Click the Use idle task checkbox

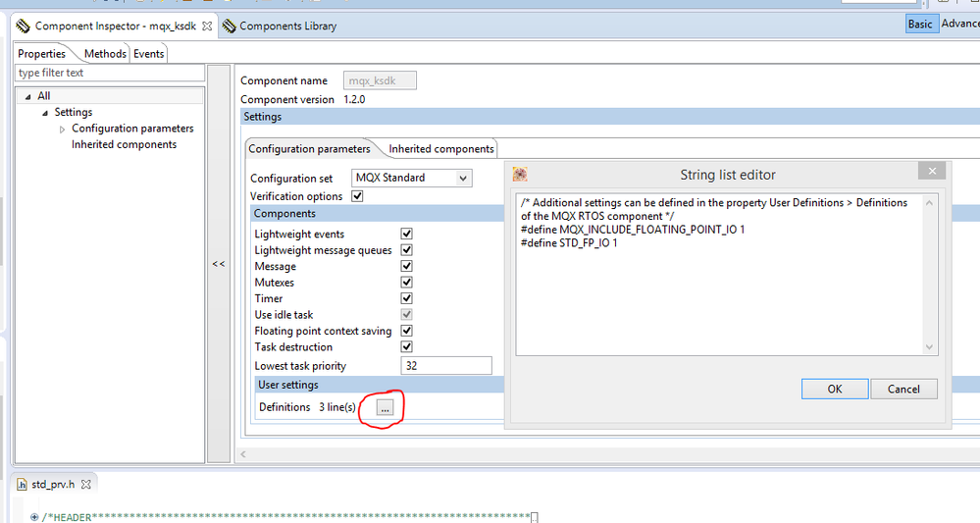406,314
